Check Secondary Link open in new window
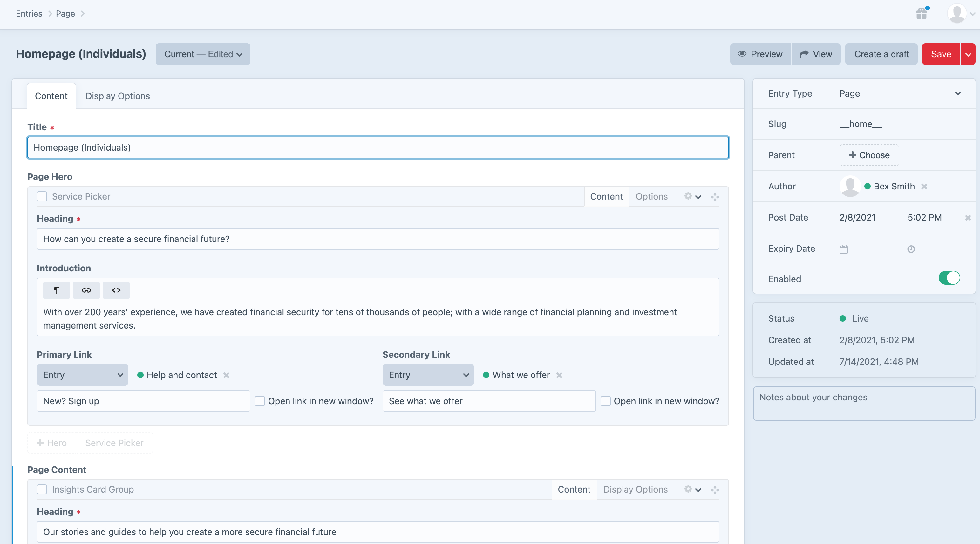Viewport: 980px width, 544px height. pos(605,401)
